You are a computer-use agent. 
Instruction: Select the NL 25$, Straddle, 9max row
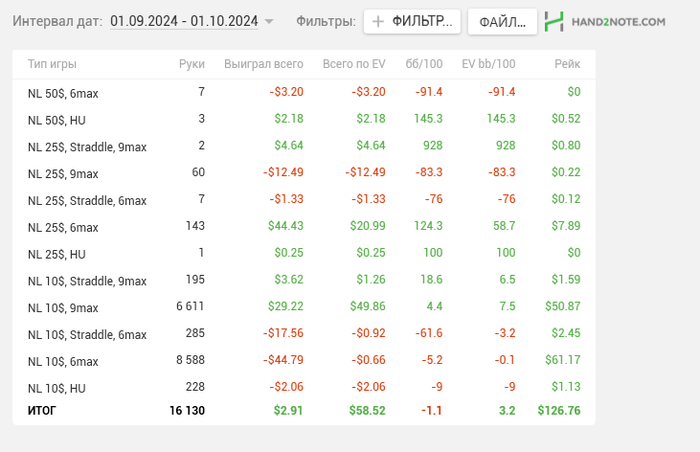click(304, 146)
